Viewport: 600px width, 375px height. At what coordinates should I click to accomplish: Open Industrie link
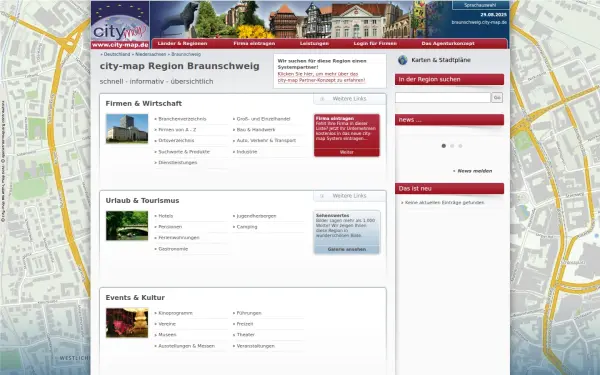pyautogui.click(x=247, y=152)
